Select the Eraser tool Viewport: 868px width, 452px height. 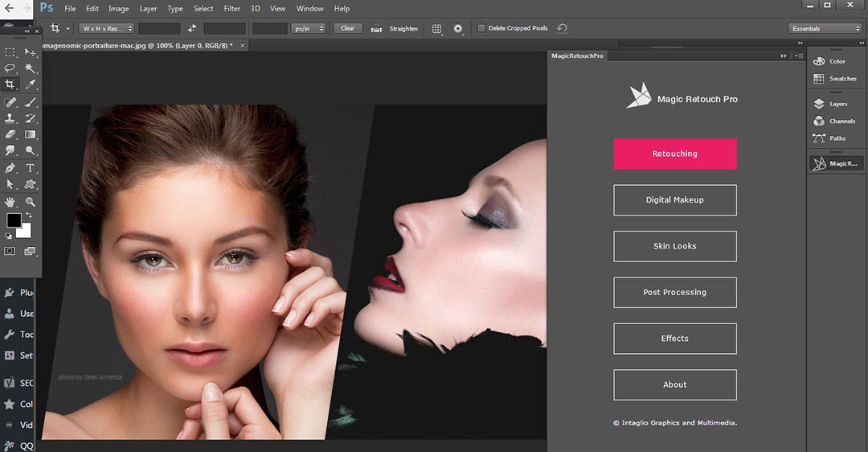click(10, 134)
